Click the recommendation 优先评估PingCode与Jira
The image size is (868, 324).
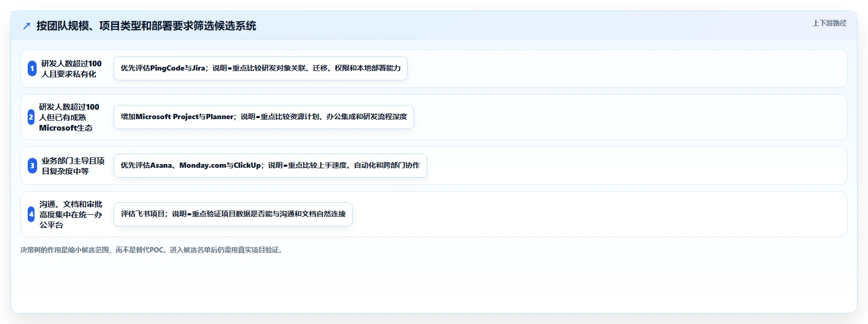[260, 68]
